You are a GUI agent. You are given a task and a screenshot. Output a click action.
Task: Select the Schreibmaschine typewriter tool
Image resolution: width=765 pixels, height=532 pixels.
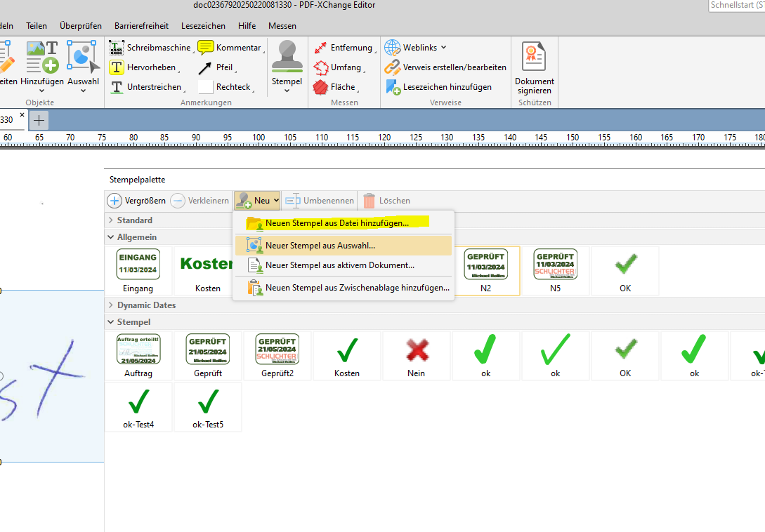(150, 48)
